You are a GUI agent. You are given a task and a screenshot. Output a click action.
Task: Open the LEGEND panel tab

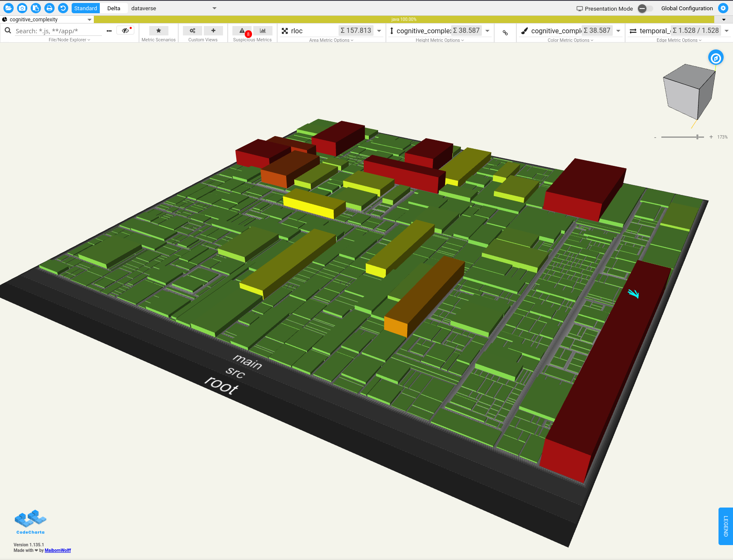pos(725,526)
